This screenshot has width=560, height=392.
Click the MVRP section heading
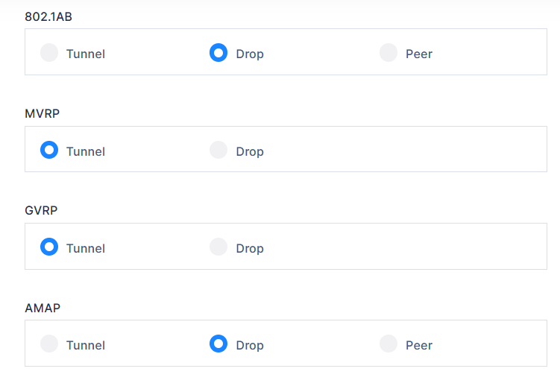click(x=42, y=113)
